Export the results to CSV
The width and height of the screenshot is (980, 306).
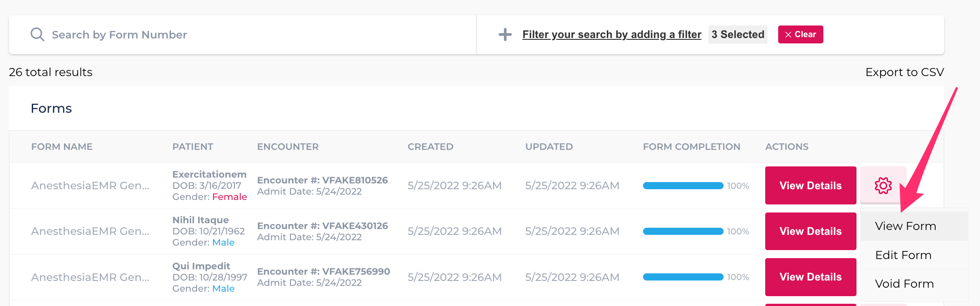[x=904, y=72]
